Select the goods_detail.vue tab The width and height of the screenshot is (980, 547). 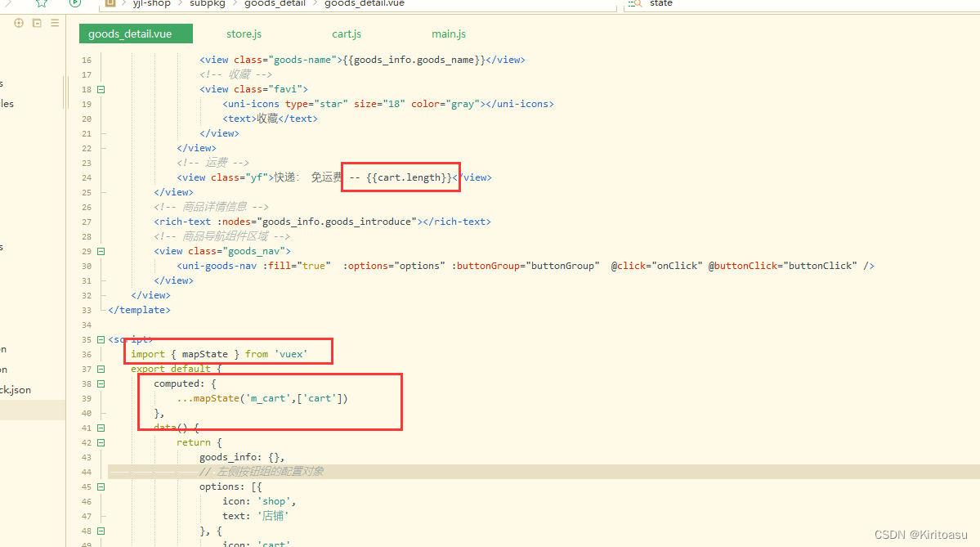click(x=136, y=34)
